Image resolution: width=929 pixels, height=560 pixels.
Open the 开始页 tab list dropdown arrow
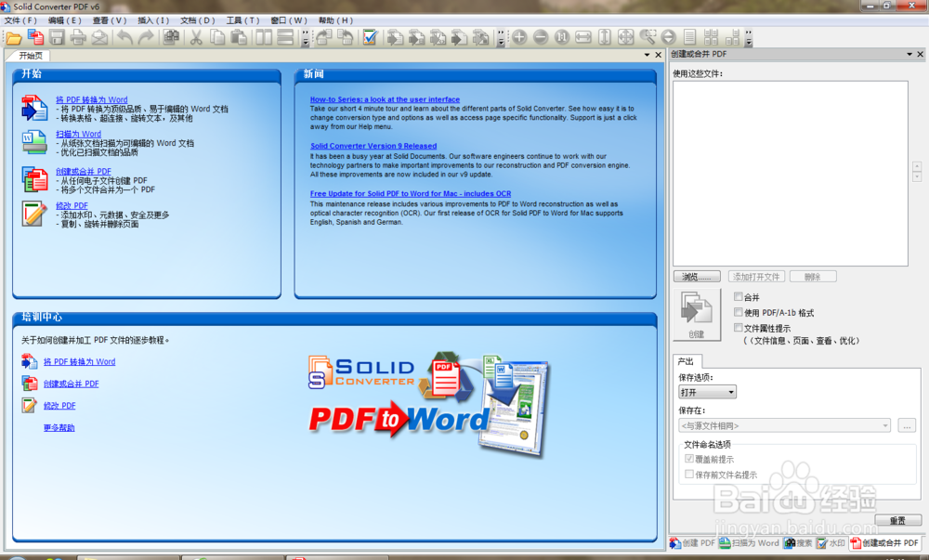[x=647, y=55]
